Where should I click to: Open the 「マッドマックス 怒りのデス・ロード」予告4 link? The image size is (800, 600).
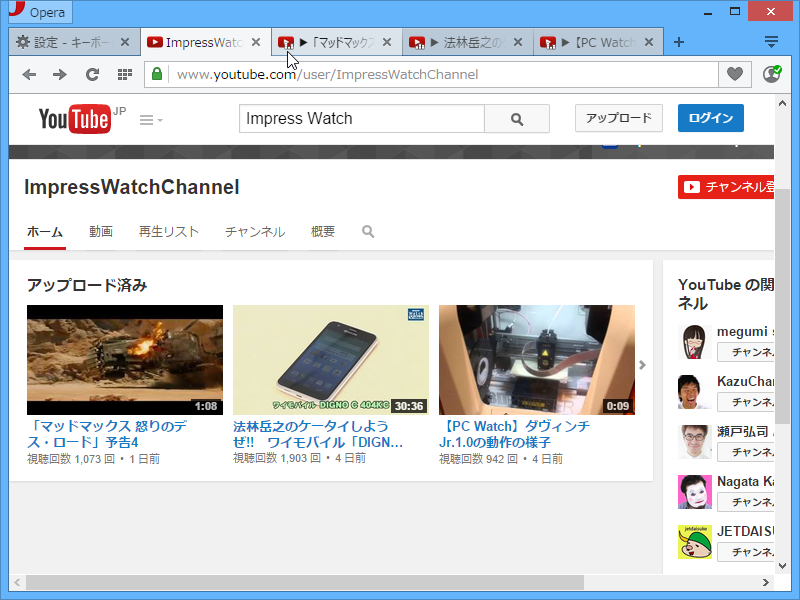pos(107,434)
